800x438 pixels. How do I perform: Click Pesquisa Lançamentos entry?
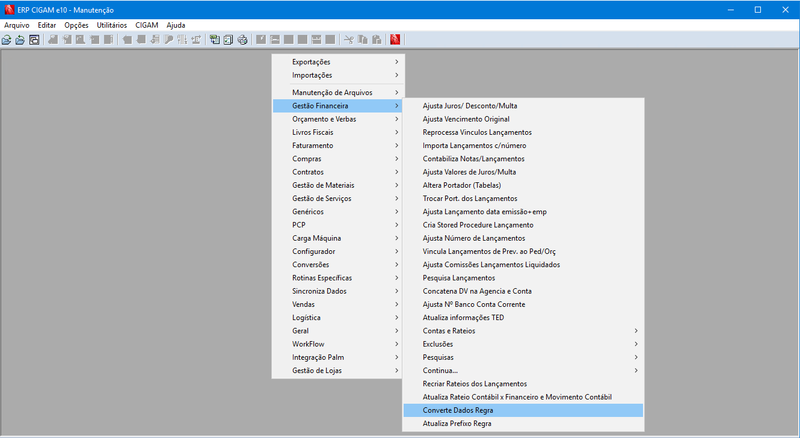click(523, 278)
